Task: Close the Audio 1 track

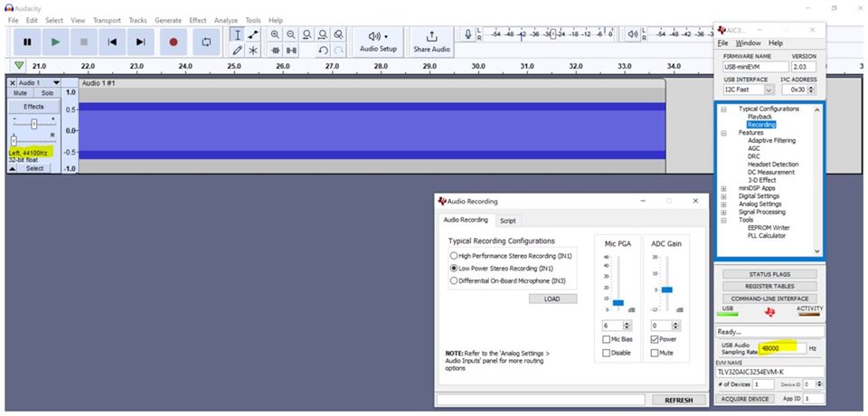Action: point(13,82)
